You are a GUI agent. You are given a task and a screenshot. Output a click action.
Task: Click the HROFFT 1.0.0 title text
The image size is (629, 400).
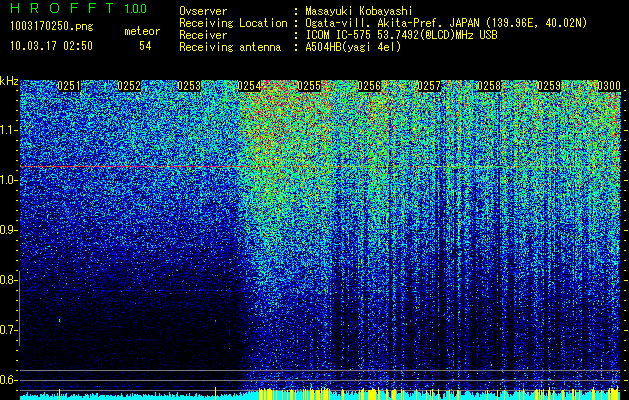(x=78, y=8)
